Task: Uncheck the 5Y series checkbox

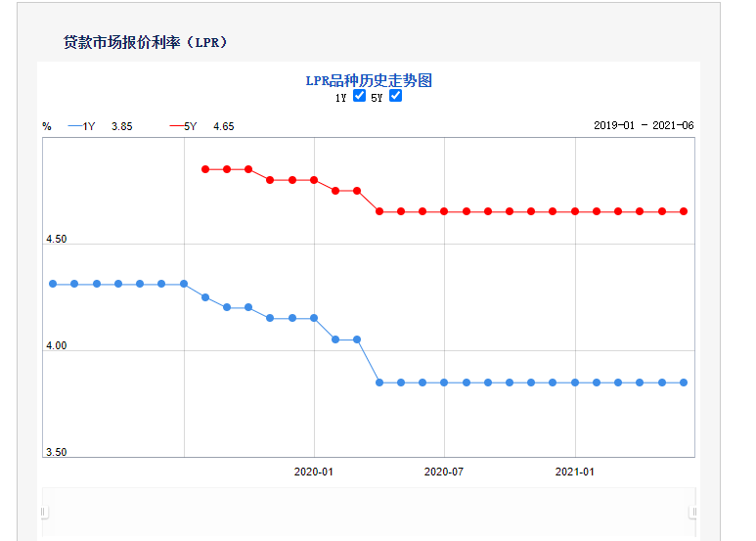Action: coord(395,96)
